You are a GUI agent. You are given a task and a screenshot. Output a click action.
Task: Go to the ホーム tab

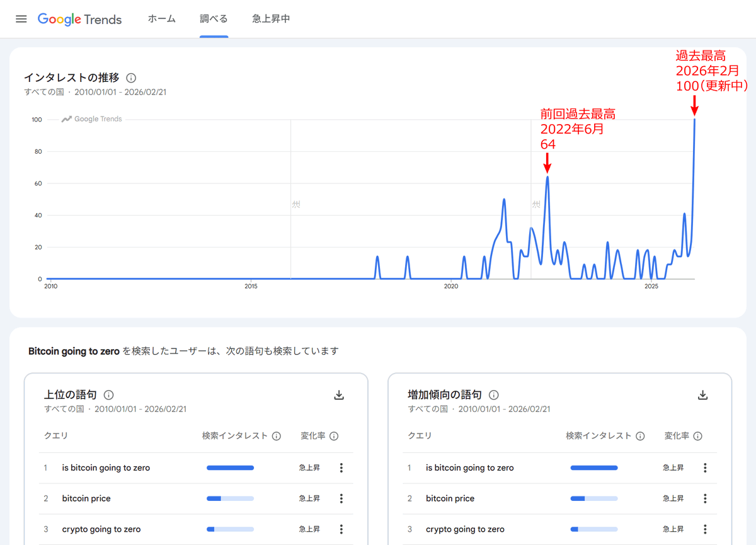coord(162,19)
